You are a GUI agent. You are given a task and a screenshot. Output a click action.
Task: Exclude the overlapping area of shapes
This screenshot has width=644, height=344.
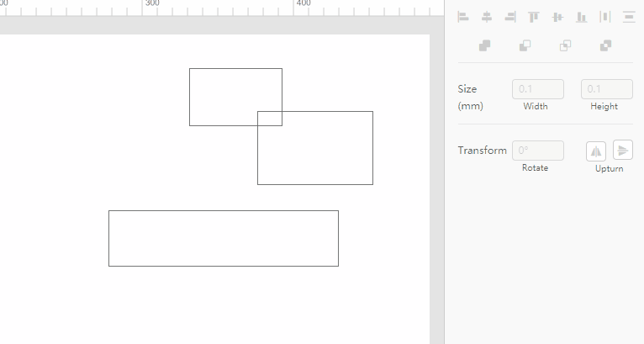605,45
